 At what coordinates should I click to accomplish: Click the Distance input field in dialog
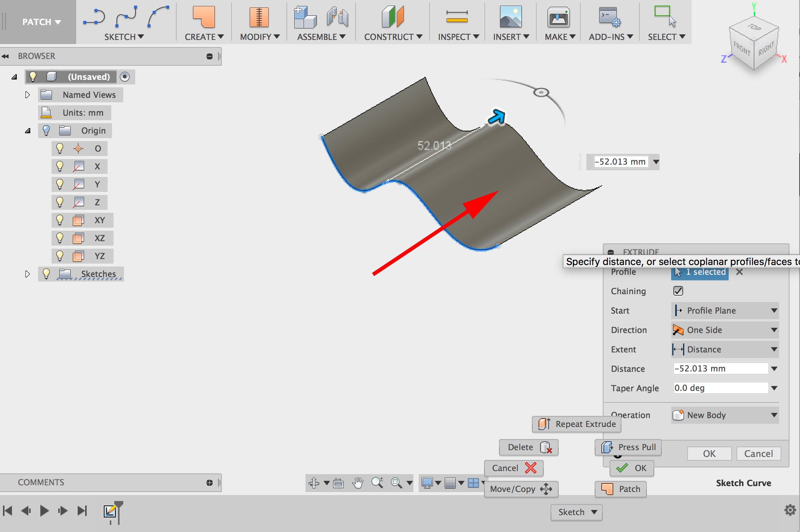[x=721, y=368]
